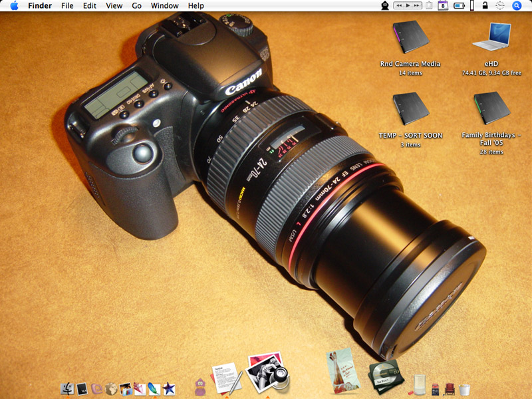Open the Trash in the Dock
Image resolution: width=532 pixels, height=399 pixels.
coord(464,390)
